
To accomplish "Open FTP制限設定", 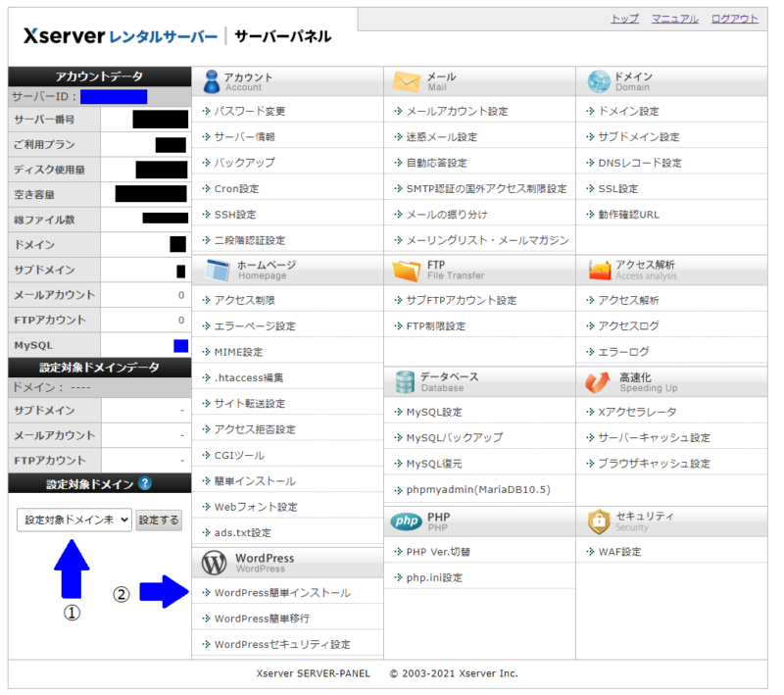I will pyautogui.click(x=435, y=326).
